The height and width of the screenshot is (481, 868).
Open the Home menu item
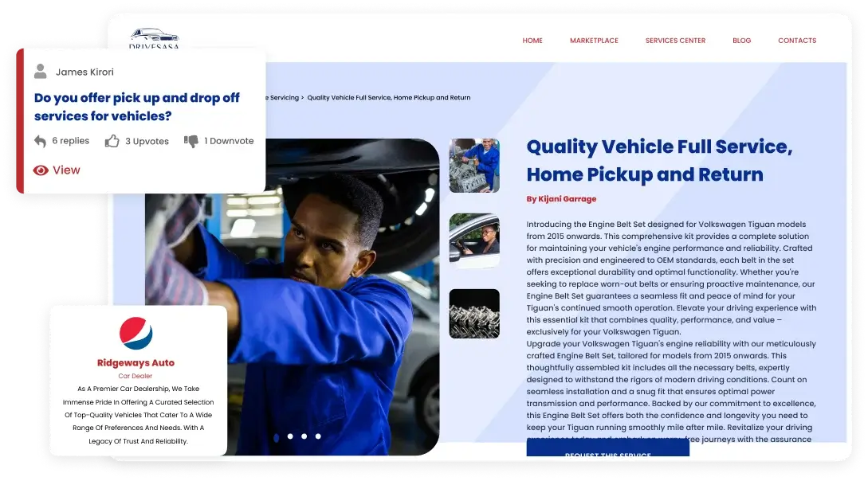point(532,41)
